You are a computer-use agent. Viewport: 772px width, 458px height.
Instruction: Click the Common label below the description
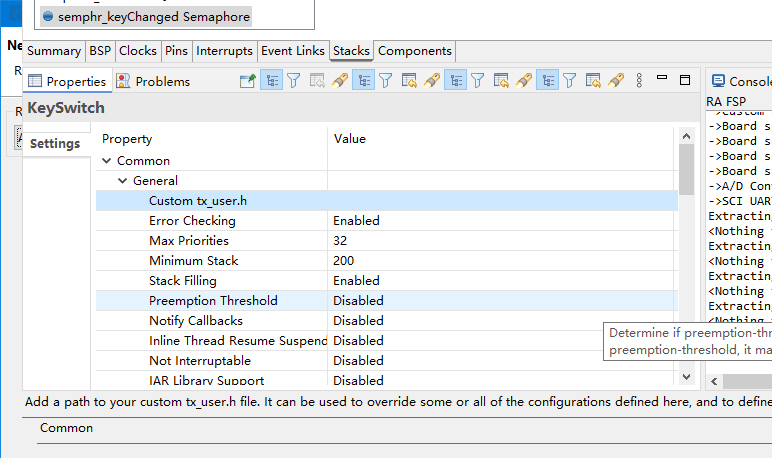coord(66,428)
